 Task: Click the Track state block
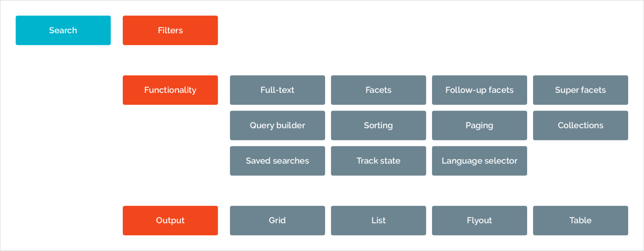pos(378,161)
